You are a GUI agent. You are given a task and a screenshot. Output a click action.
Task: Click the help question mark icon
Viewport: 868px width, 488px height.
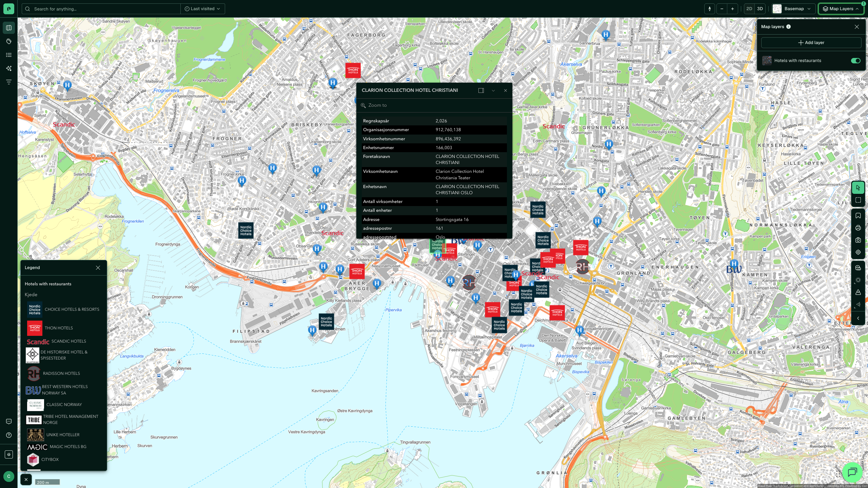tap(9, 435)
